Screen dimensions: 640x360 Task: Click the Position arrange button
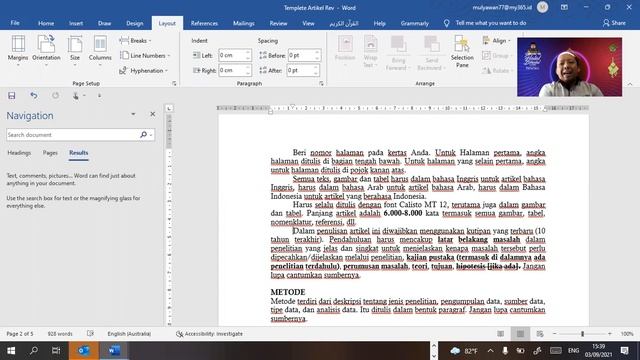345,51
